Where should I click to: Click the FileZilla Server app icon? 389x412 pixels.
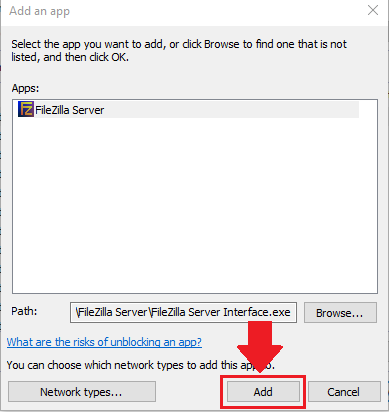[26, 109]
